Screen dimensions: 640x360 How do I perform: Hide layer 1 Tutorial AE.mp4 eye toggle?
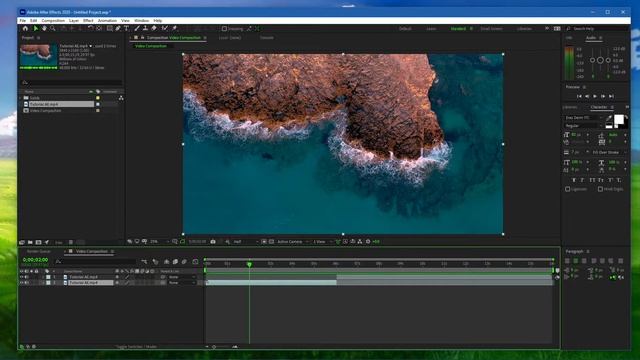pyautogui.click(x=22, y=277)
